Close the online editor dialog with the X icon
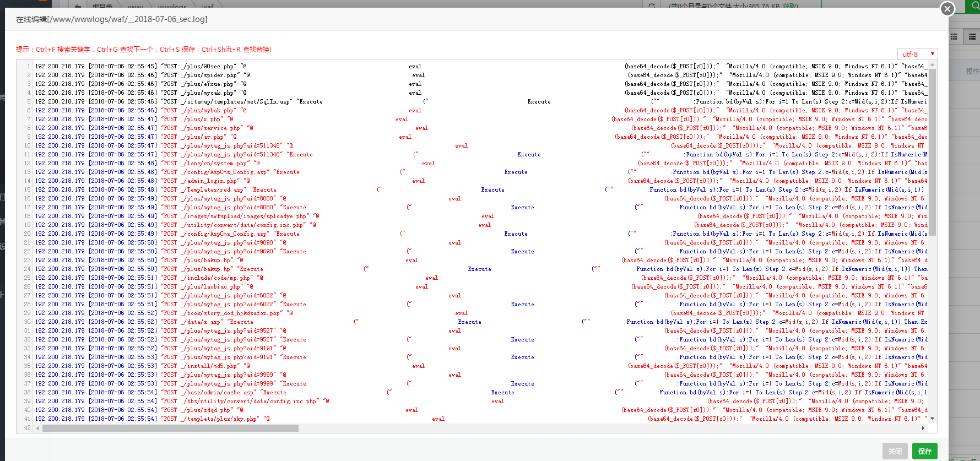The image size is (980, 461). [x=947, y=9]
